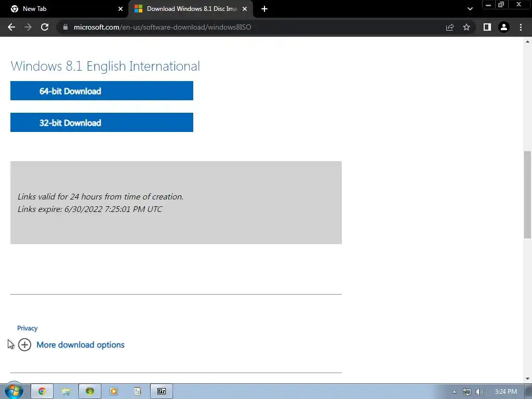Close the Download Windows 8.1 Disc Image tab
The width and height of the screenshot is (532, 399).
point(245,9)
